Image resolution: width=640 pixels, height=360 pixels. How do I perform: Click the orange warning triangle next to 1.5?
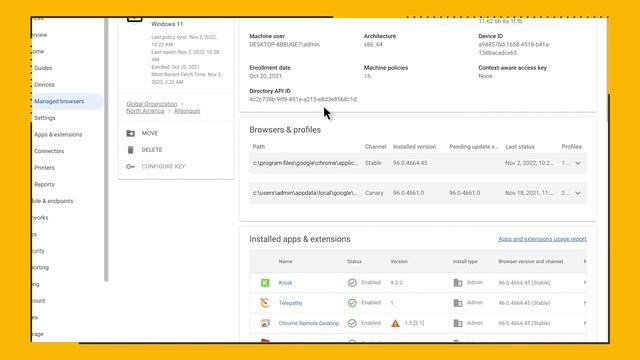click(396, 323)
